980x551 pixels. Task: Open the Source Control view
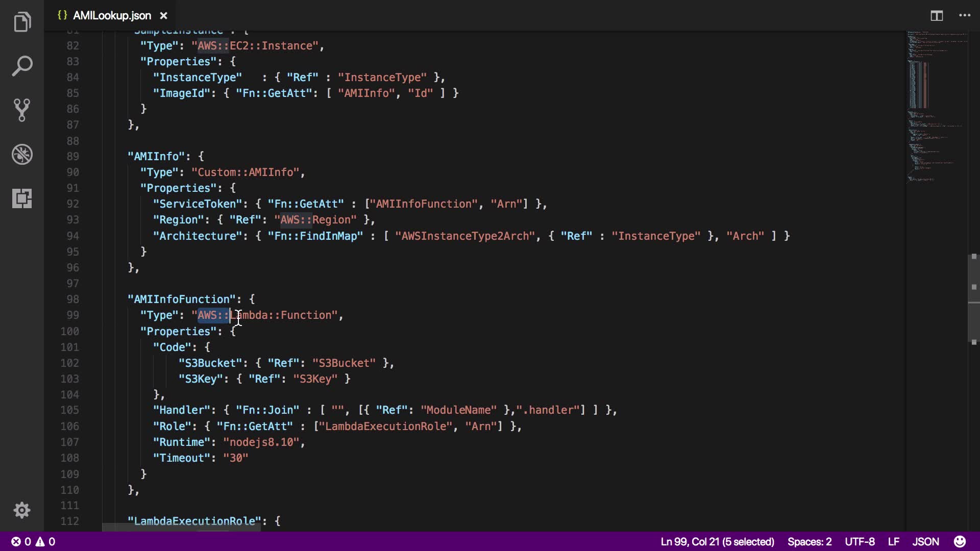[x=22, y=110]
